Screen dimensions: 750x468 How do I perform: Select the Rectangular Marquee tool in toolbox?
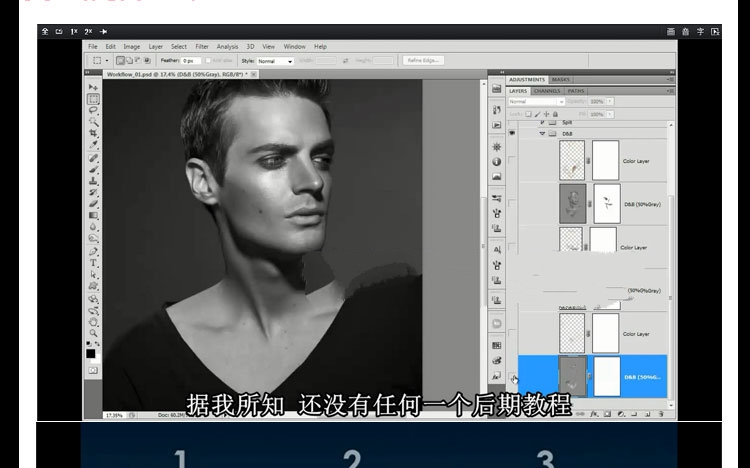pos(93,99)
